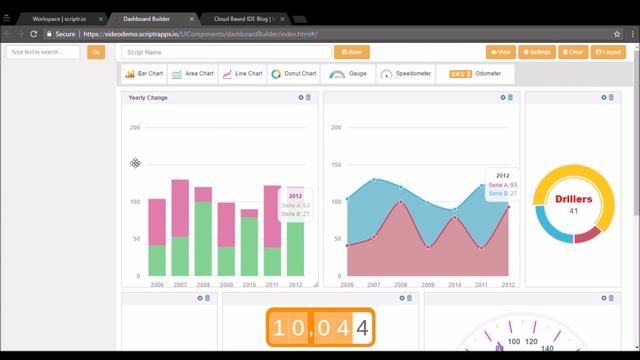
Task: Click the resize grip of Yearly Change panel
Action: pyautogui.click(x=316, y=284)
